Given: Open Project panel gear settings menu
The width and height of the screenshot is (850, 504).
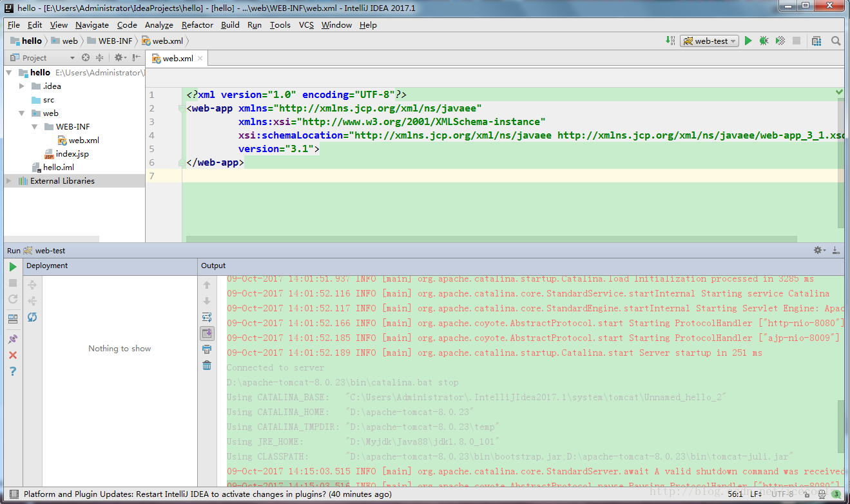Looking at the screenshot, I should click(x=121, y=57).
